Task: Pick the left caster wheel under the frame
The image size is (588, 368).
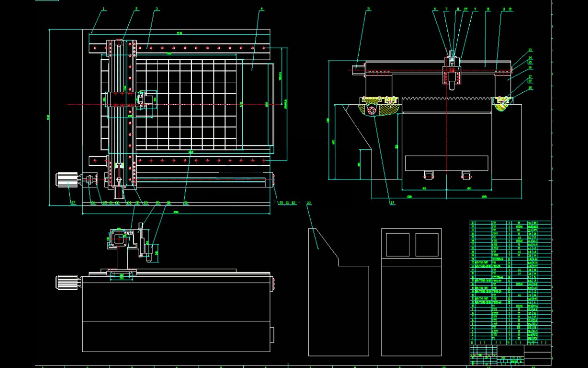Action: [428, 175]
